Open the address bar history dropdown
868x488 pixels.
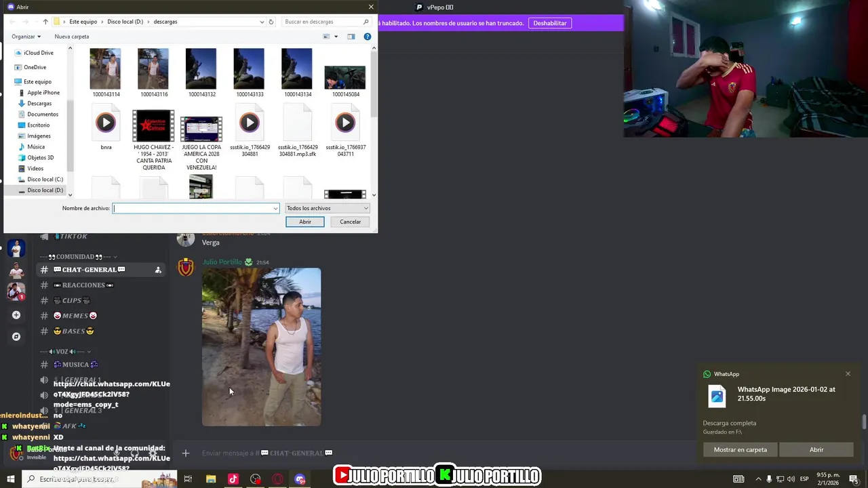262,22
